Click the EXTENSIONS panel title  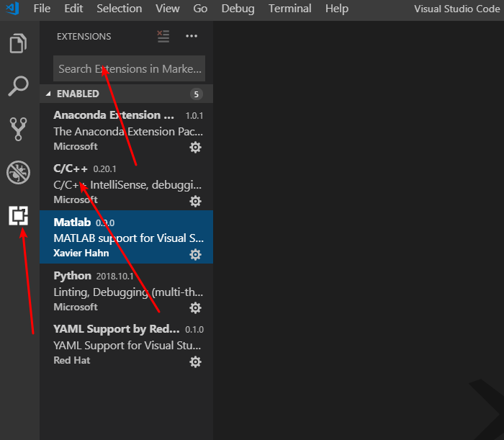84,37
